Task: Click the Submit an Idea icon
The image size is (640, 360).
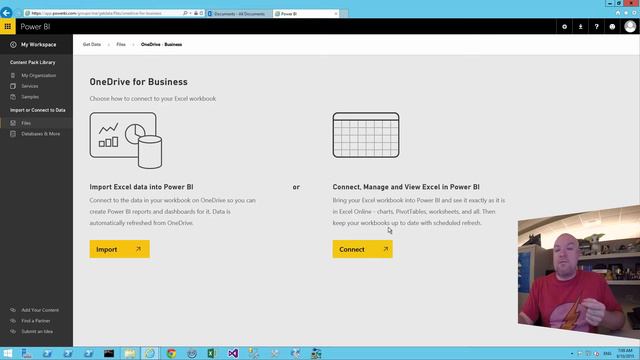Action: (x=13, y=331)
